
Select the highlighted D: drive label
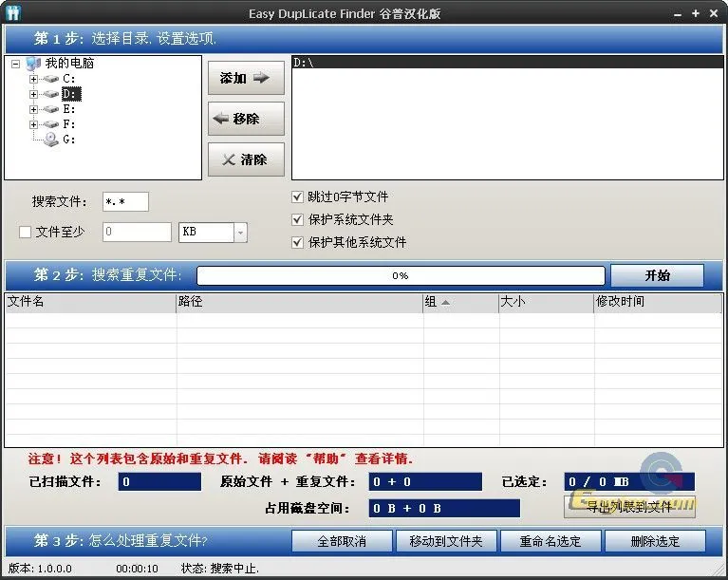click(x=71, y=94)
